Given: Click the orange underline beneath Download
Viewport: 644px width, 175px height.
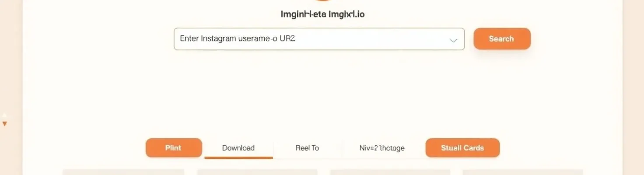Looking at the screenshot, I should click(x=238, y=157).
